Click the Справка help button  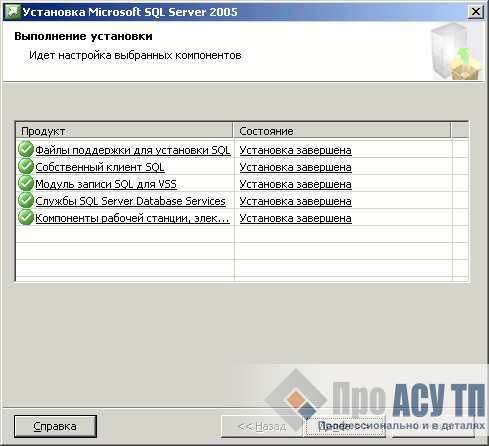coord(55,426)
